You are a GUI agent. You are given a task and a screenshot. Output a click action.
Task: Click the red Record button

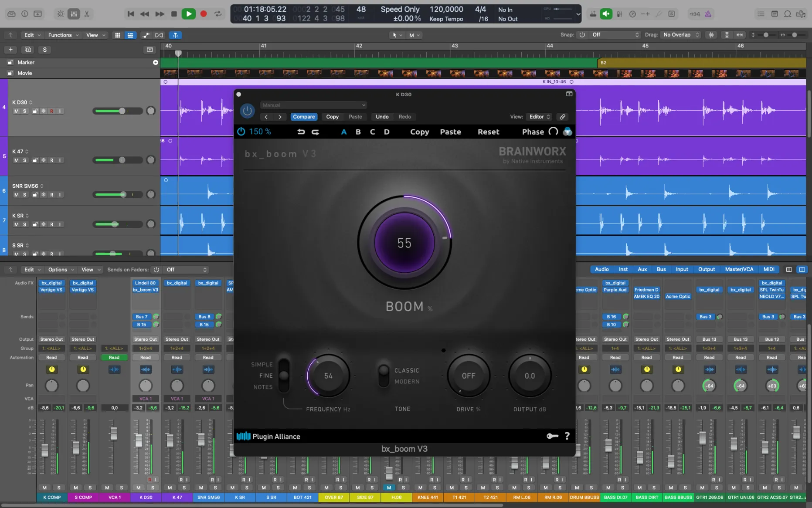[203, 14]
